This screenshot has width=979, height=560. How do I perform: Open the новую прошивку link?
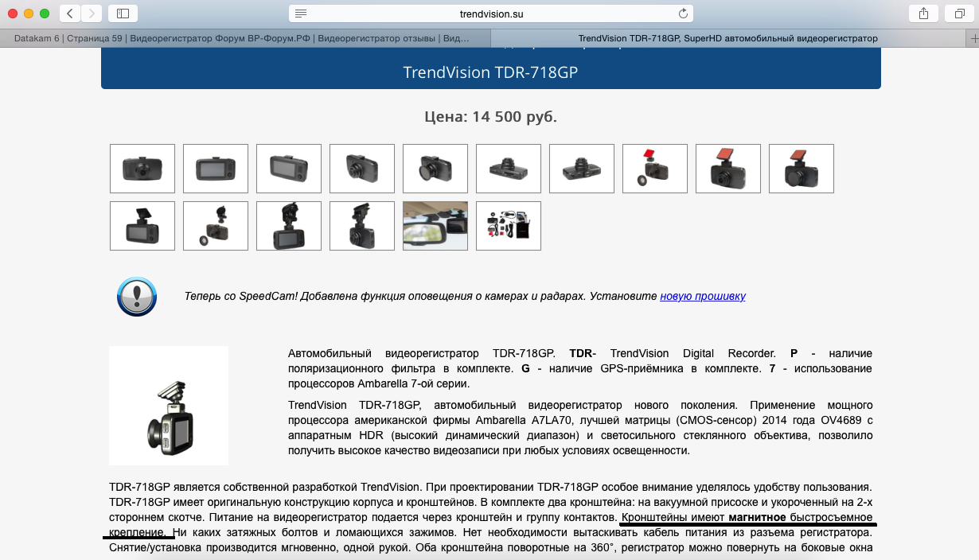pyautogui.click(x=703, y=296)
